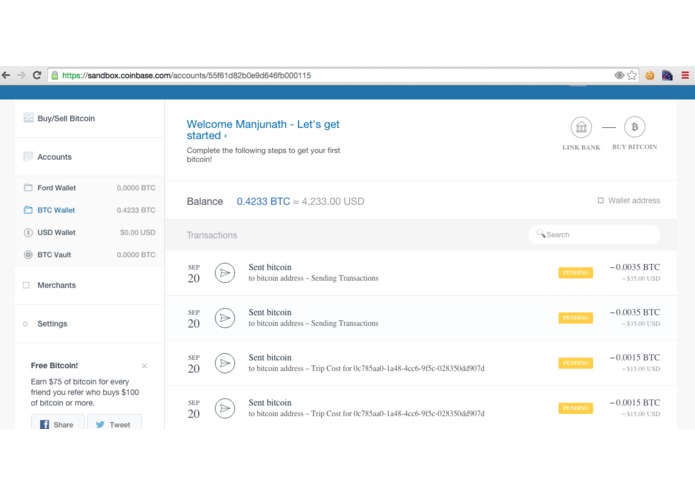Image resolution: width=695 pixels, height=494 pixels.
Task: Open the eye extension icon in address bar
Action: tap(619, 75)
